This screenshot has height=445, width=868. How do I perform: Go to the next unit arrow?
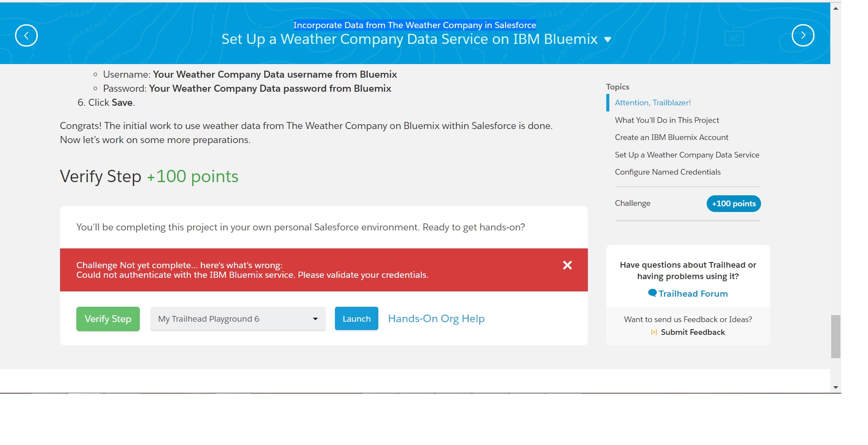(x=803, y=36)
